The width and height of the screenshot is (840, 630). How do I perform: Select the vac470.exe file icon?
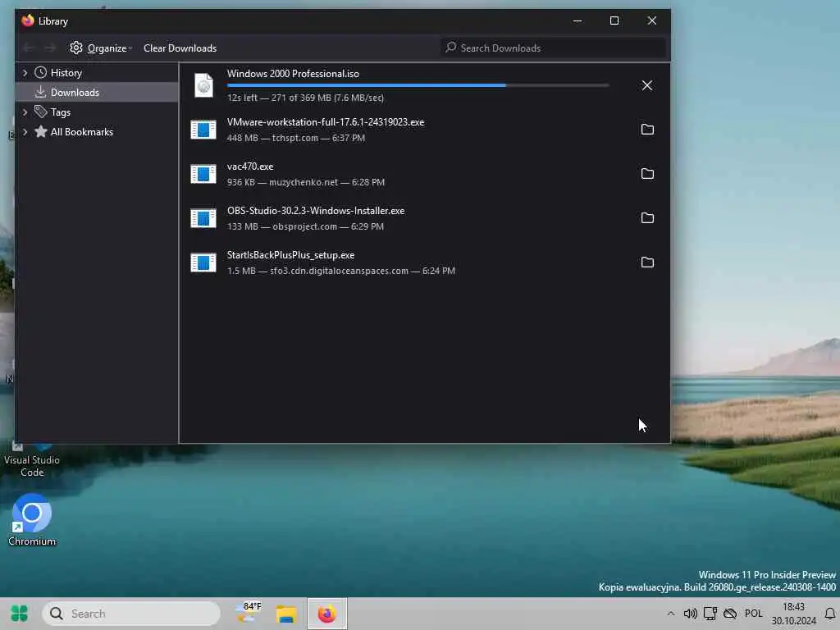click(203, 174)
